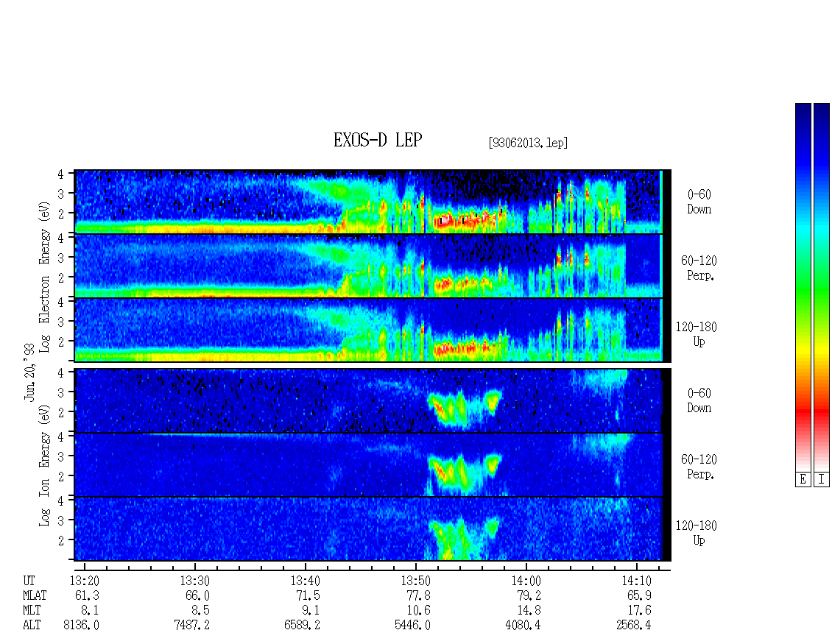The width and height of the screenshot is (832, 644).
Task: Click the 14:00 UT tick label
Action: pos(526,581)
